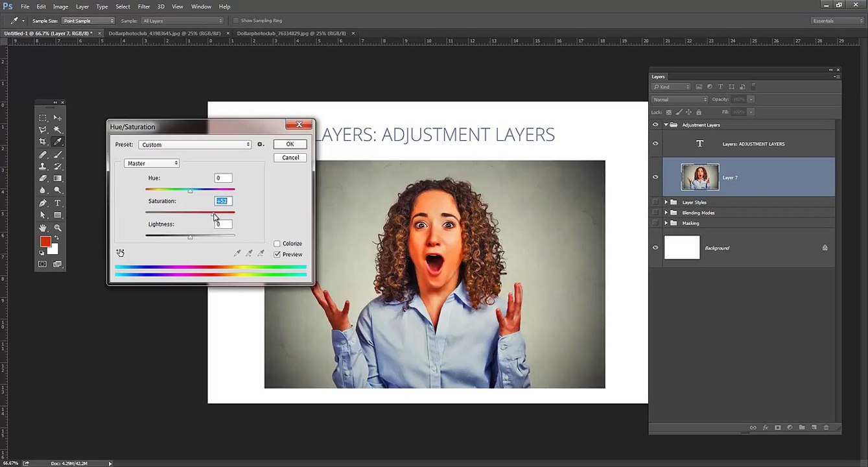
Task: Change screen mode in the toolbox
Action: click(x=58, y=264)
